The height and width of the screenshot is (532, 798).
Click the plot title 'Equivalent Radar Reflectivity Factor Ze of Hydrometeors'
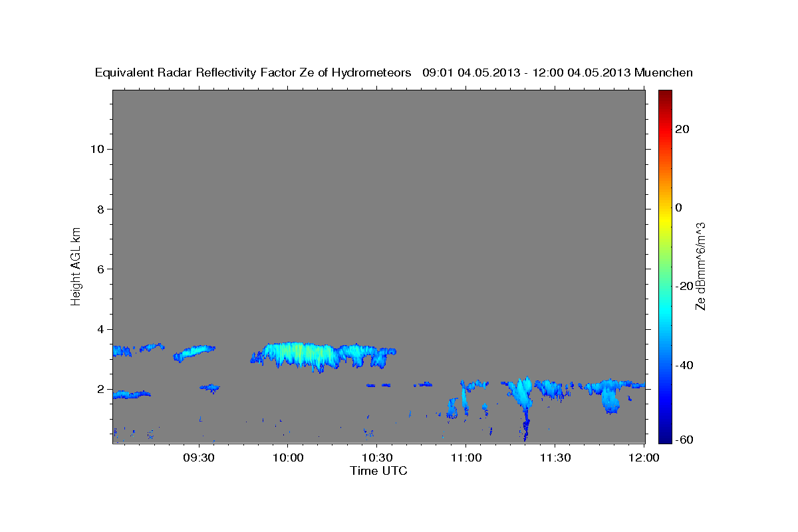253,72
